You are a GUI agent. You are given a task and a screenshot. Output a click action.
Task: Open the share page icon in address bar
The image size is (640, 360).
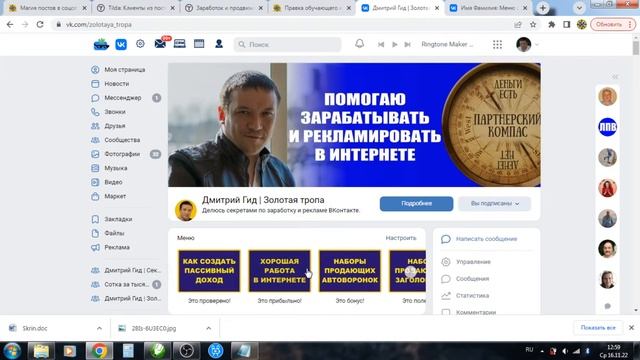point(518,24)
